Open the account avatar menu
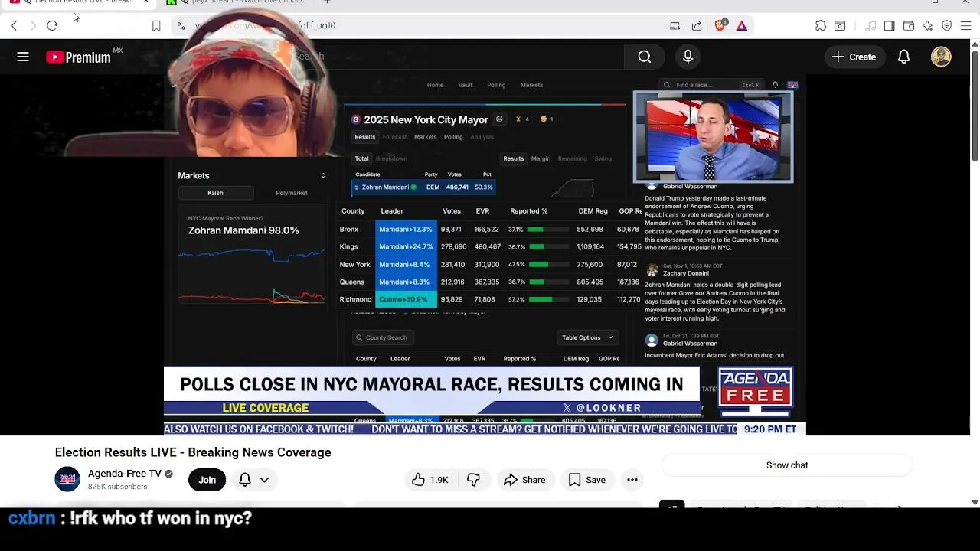980x551 pixels. tap(941, 57)
